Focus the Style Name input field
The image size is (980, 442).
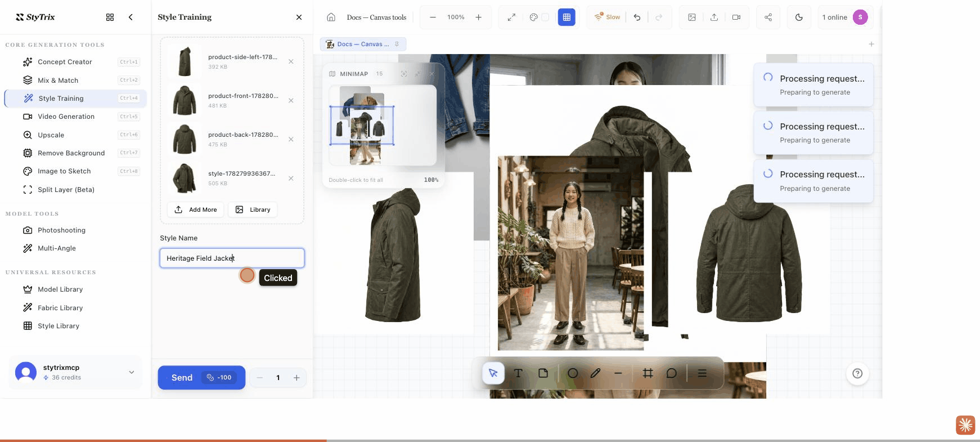click(x=232, y=258)
